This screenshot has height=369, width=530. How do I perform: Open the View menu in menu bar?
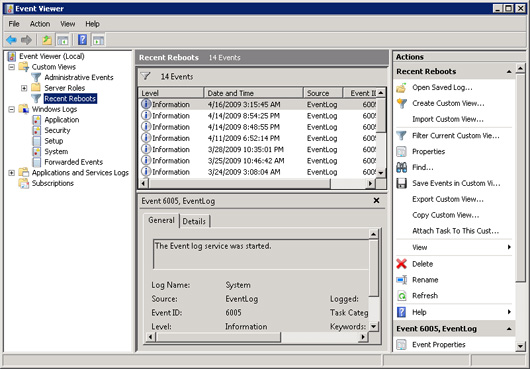click(68, 24)
